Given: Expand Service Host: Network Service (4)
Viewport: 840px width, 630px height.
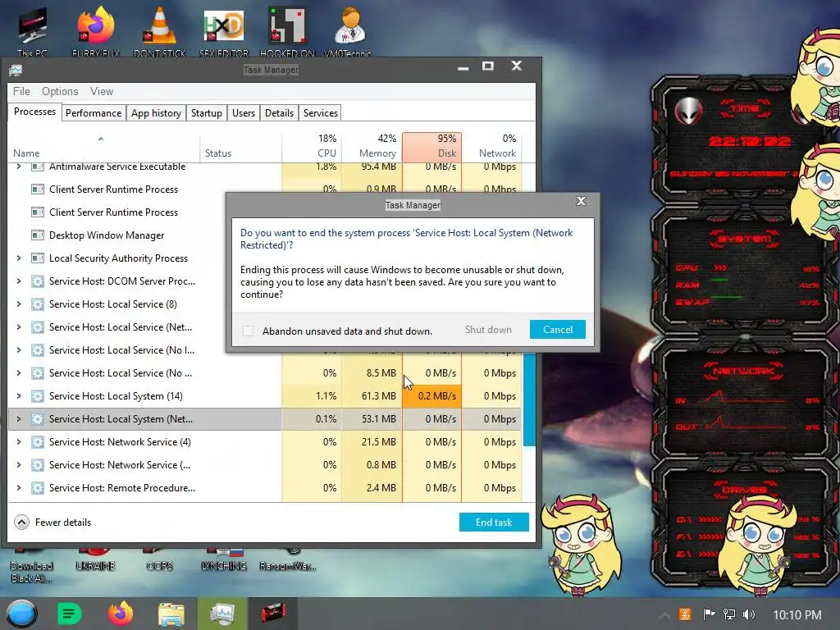Looking at the screenshot, I should [x=19, y=442].
